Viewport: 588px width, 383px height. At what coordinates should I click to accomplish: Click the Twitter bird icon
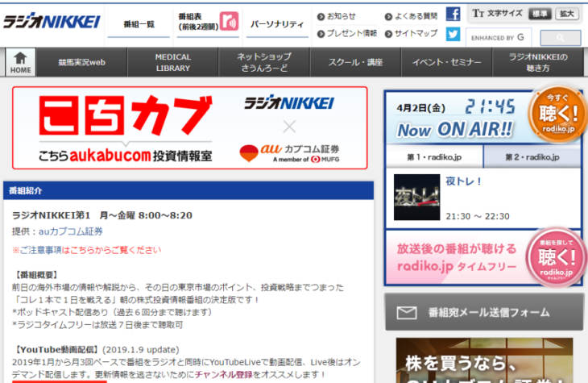(x=453, y=35)
